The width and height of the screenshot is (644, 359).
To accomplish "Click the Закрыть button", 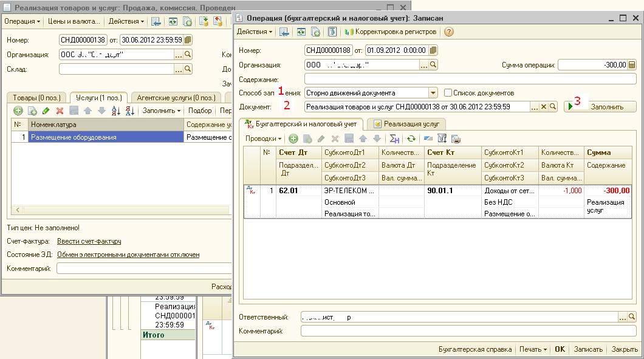I will point(625,349).
